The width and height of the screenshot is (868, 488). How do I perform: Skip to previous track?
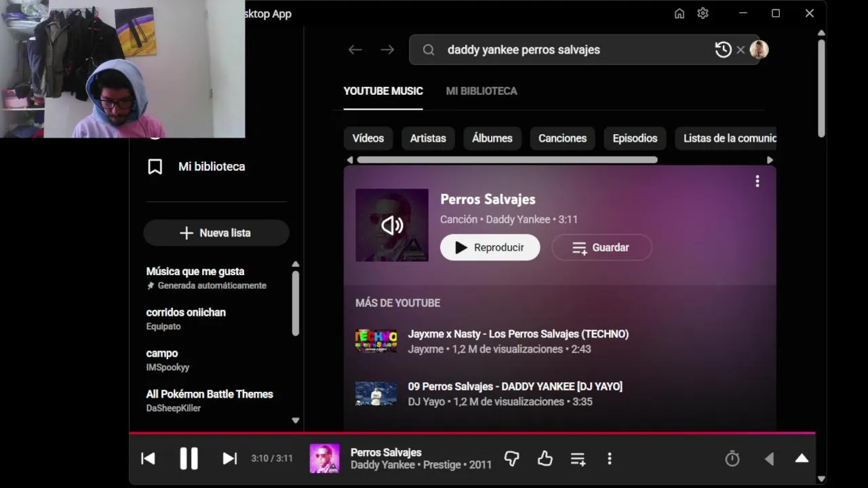(148, 459)
